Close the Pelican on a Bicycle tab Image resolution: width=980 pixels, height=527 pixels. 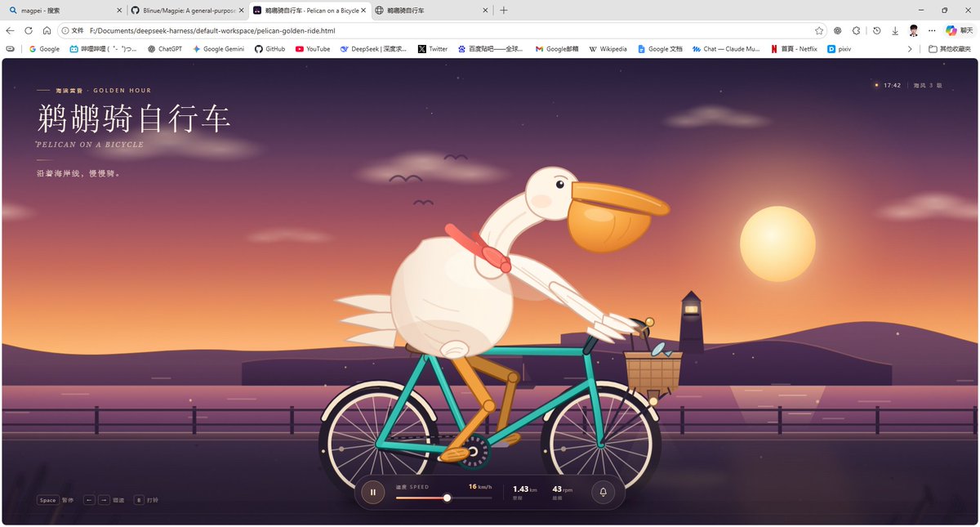tap(363, 10)
